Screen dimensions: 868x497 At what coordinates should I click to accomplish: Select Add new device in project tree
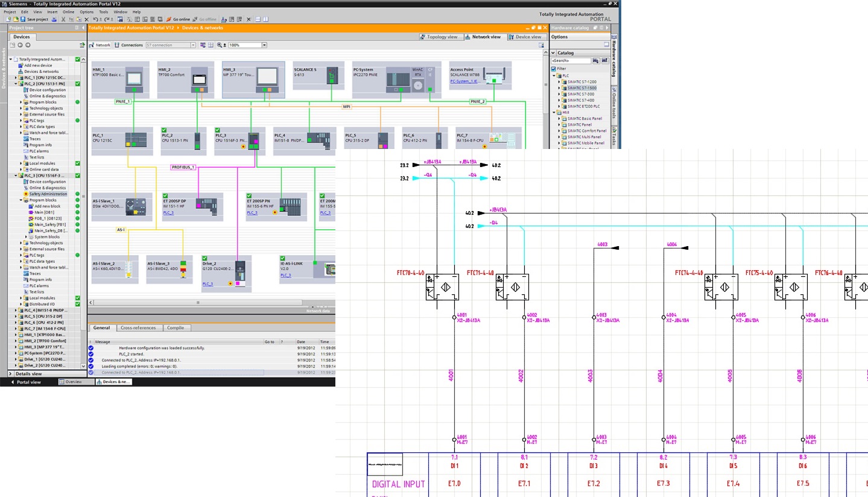[x=38, y=65]
